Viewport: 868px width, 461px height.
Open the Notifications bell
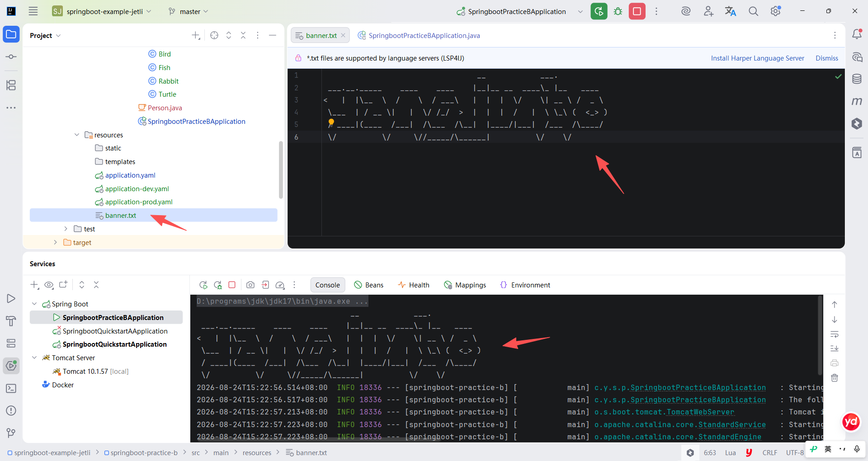(857, 34)
